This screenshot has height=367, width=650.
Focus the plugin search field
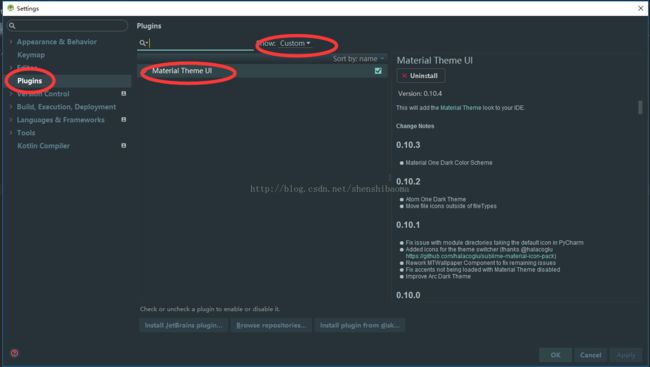(x=195, y=43)
